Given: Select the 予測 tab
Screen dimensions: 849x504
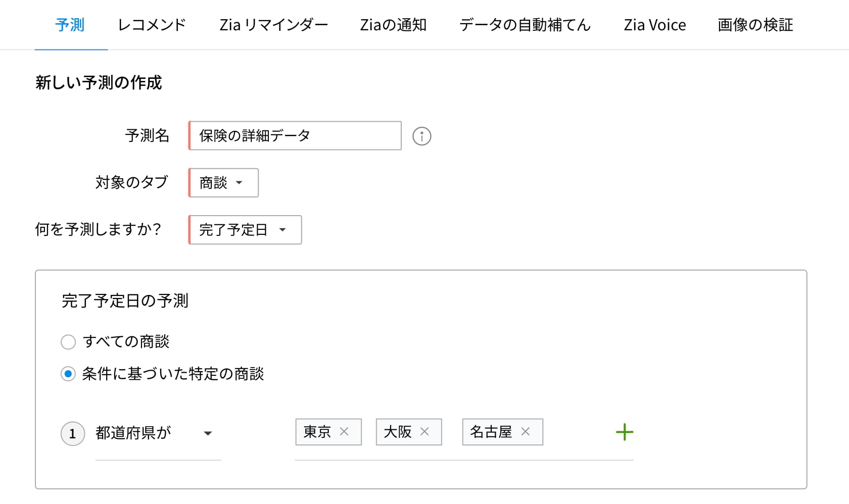Looking at the screenshot, I should (70, 25).
